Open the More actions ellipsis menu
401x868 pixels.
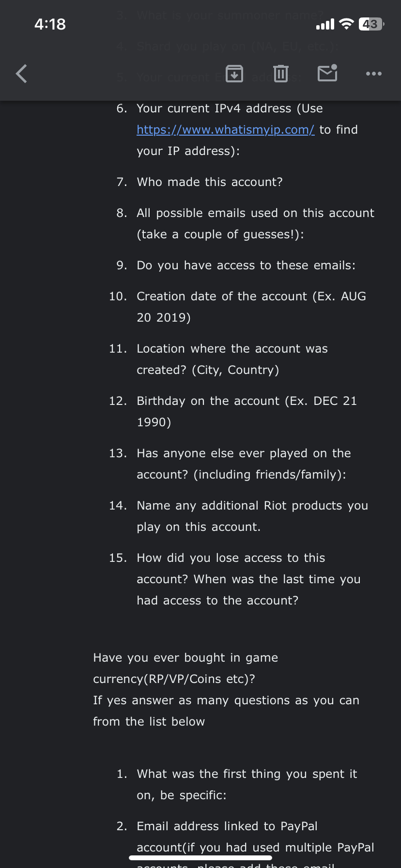pyautogui.click(x=373, y=74)
